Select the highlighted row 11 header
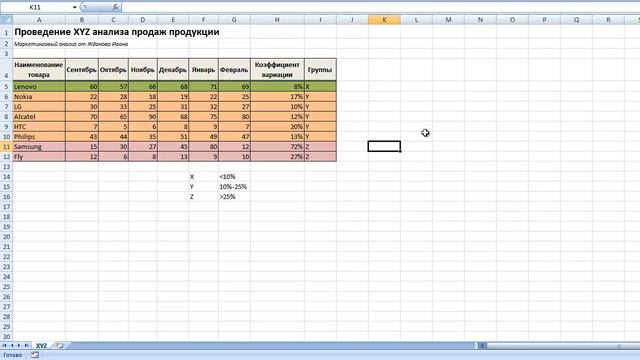640x360 pixels. (x=6, y=147)
